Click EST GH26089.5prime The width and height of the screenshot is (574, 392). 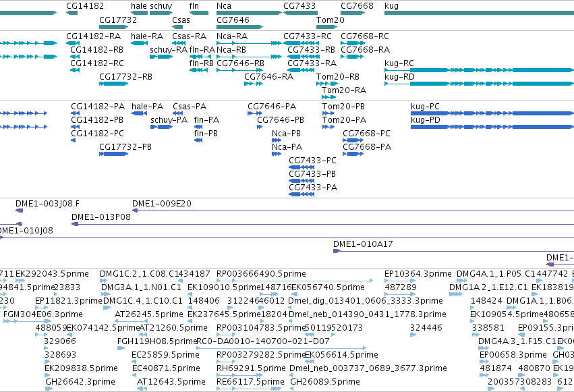coord(325,382)
